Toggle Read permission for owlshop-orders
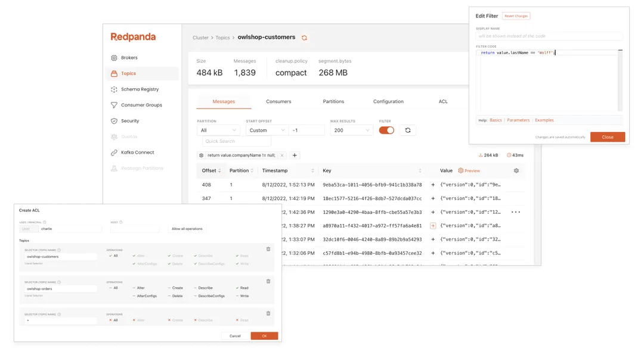The image size is (644, 355). coord(242,288)
